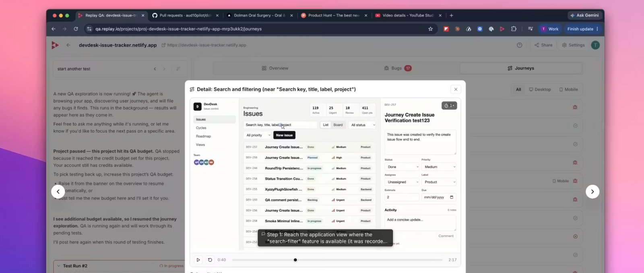Click the red Flipboard extension icon
The height and width of the screenshot is (273, 644).
(x=446, y=29)
